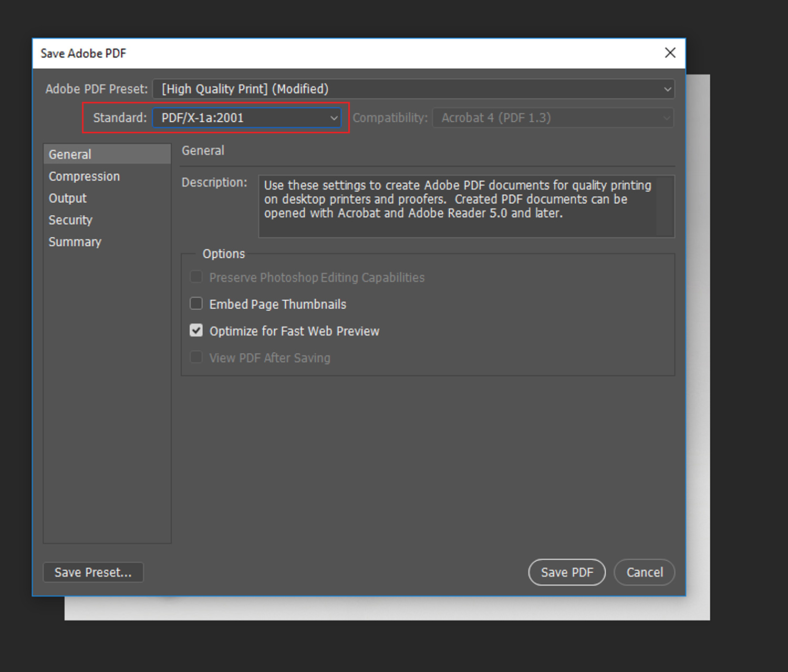Click the Description box scrollbar
Screen dimensions: 788x672
[665, 206]
